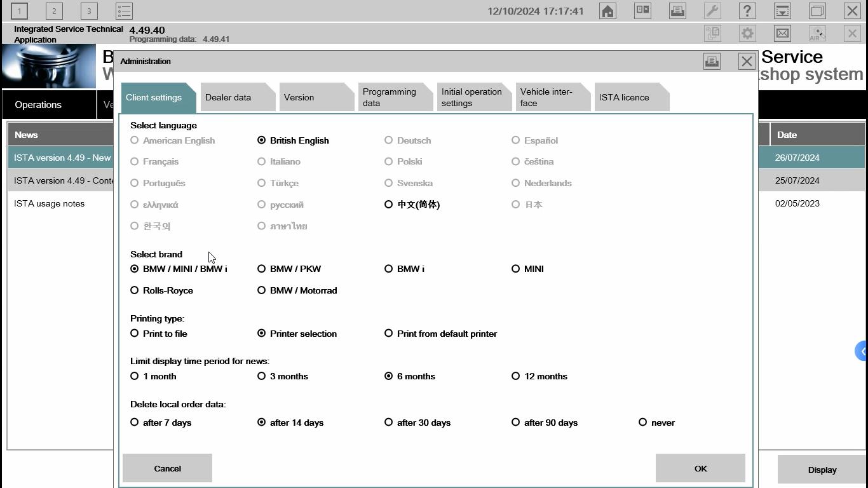Limit news display to 12 months
This screenshot has width=868, height=488.
(x=539, y=376)
